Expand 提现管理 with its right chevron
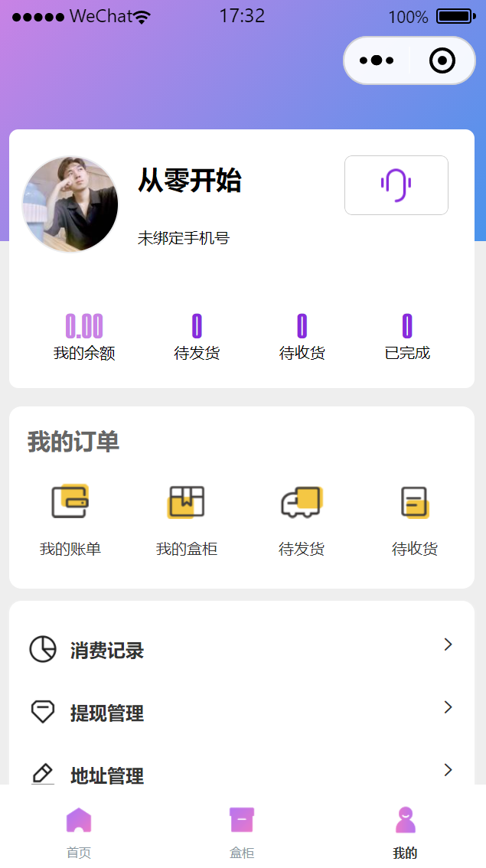This screenshot has height=868, width=486. 448,707
